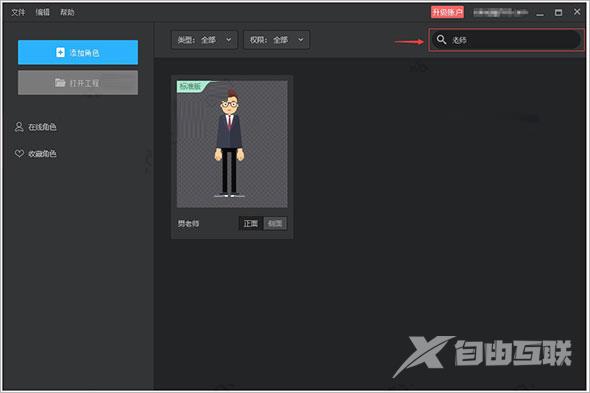Screen dimensions: 590x393
Task: Maximize the application window
Action: pyautogui.click(x=558, y=12)
